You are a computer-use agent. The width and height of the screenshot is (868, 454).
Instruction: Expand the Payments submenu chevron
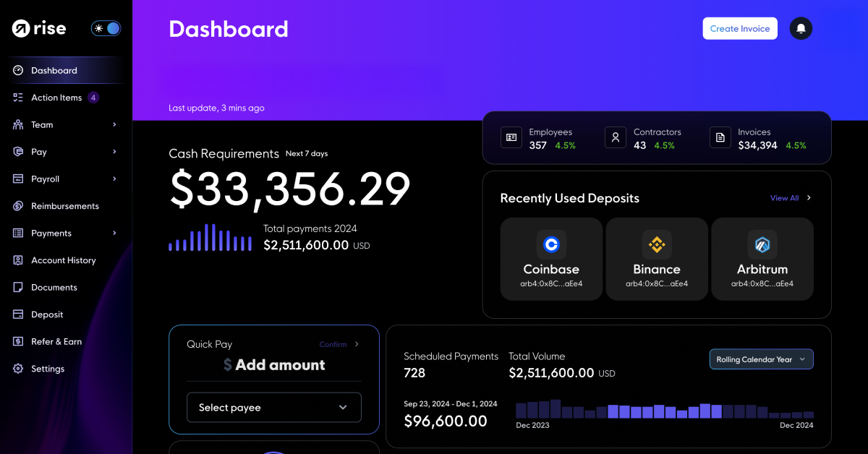(114, 233)
